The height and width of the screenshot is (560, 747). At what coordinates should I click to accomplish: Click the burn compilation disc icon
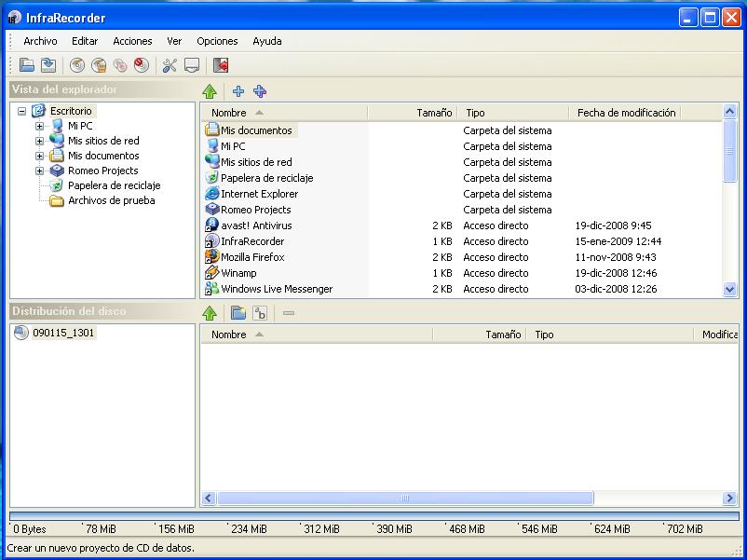77,65
